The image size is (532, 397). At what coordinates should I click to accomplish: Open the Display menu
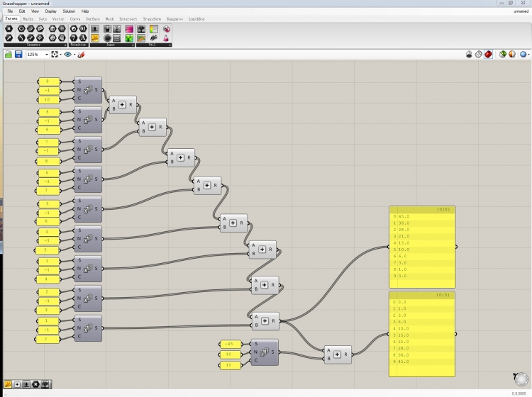tap(51, 11)
